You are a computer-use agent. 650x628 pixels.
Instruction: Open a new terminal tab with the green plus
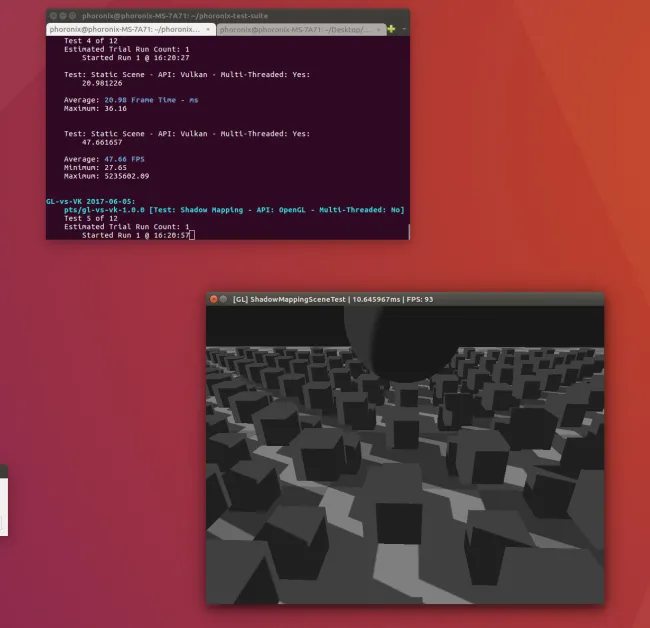coord(391,29)
